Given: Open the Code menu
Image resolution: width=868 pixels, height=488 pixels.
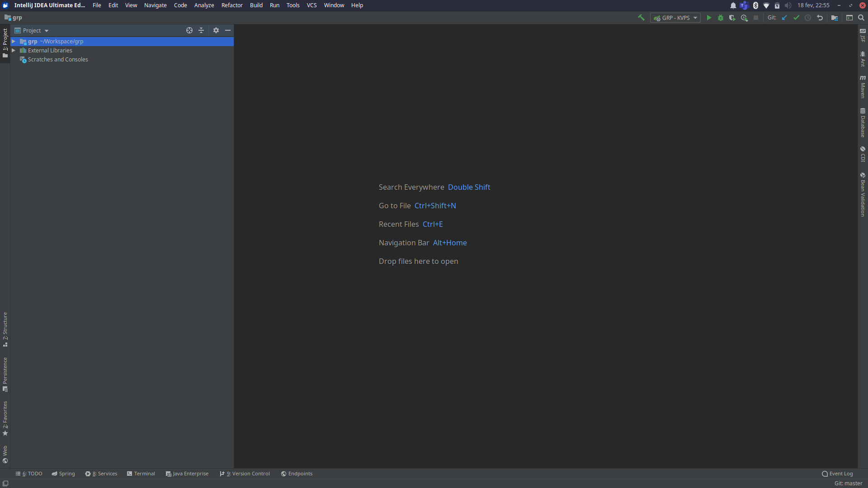Looking at the screenshot, I should pos(180,5).
